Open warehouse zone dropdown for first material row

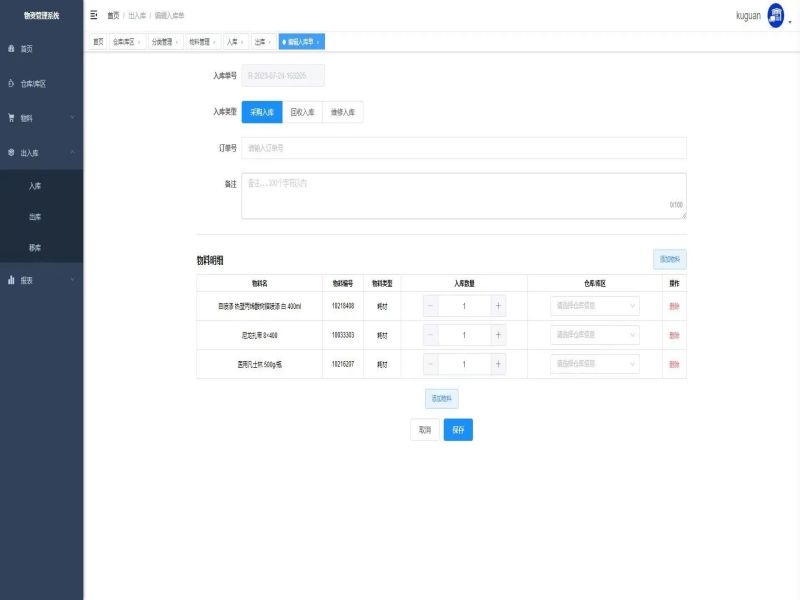[x=595, y=306]
